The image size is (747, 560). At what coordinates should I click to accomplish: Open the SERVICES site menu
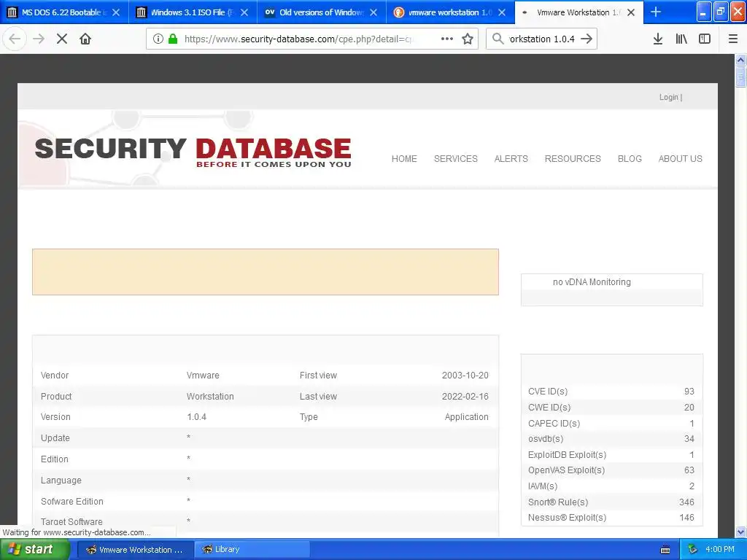[x=455, y=158]
